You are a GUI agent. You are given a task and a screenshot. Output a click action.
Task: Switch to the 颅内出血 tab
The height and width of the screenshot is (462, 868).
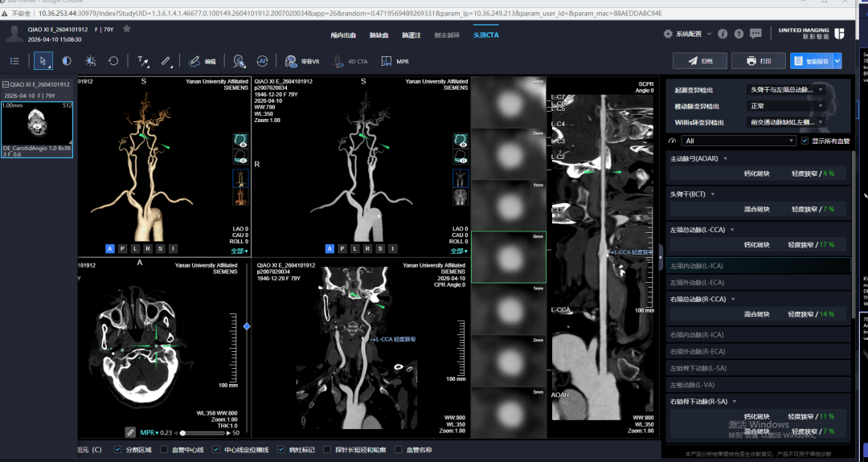343,35
